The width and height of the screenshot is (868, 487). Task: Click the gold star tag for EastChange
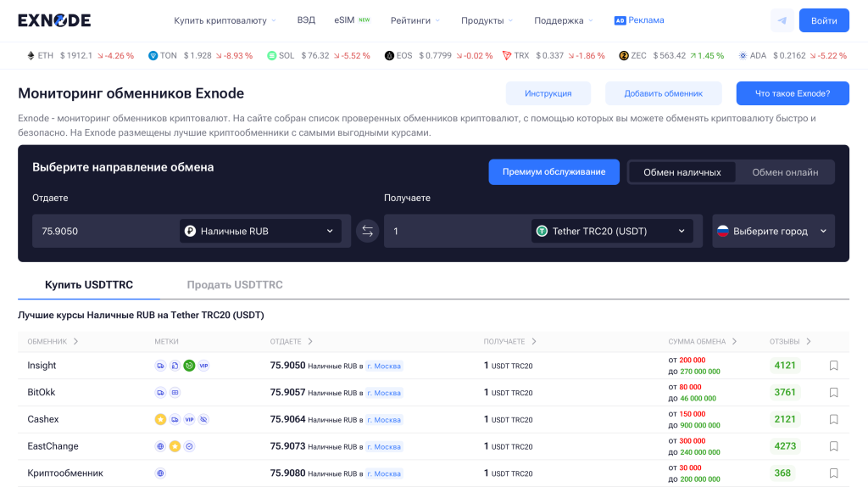pyautogui.click(x=175, y=446)
